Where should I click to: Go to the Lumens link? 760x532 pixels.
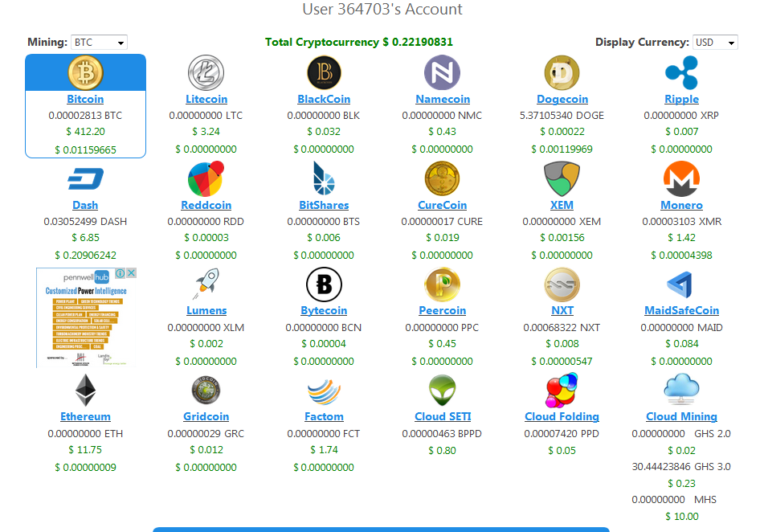pyautogui.click(x=206, y=310)
